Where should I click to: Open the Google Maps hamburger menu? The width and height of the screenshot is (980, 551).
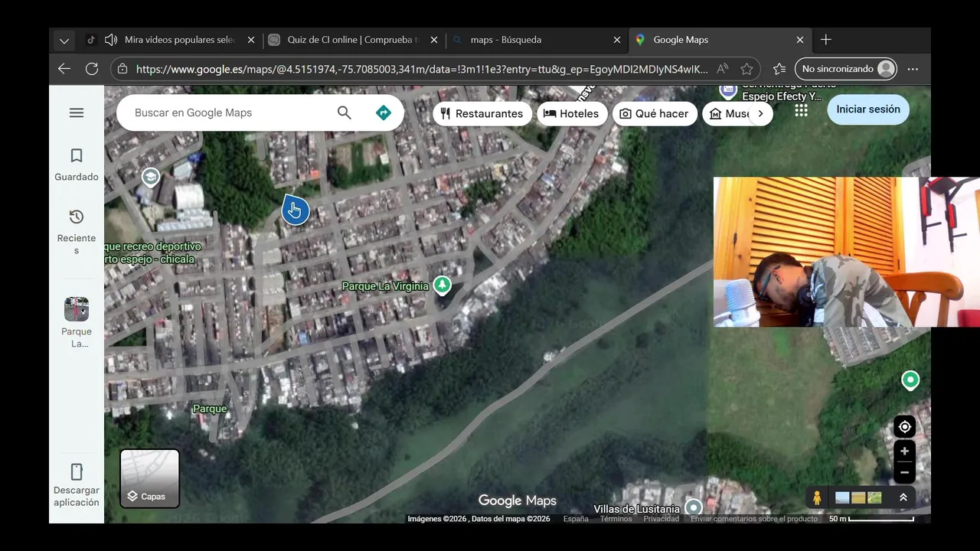(77, 112)
